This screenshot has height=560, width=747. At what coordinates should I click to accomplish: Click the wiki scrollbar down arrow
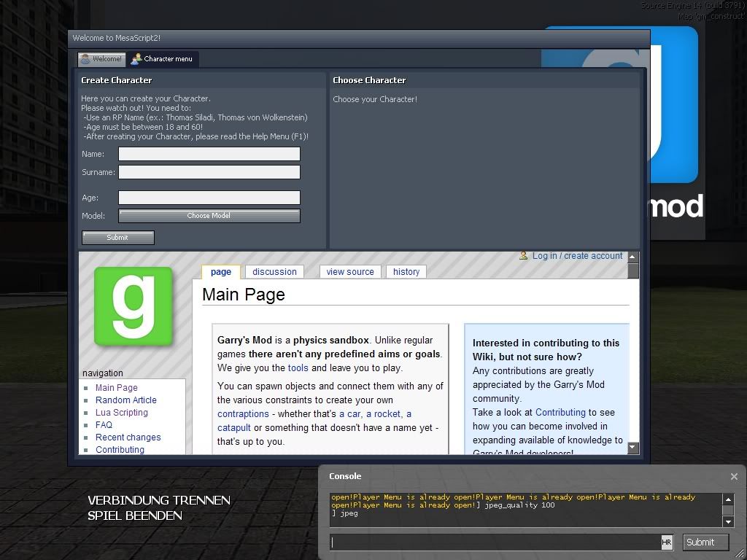[x=632, y=448]
